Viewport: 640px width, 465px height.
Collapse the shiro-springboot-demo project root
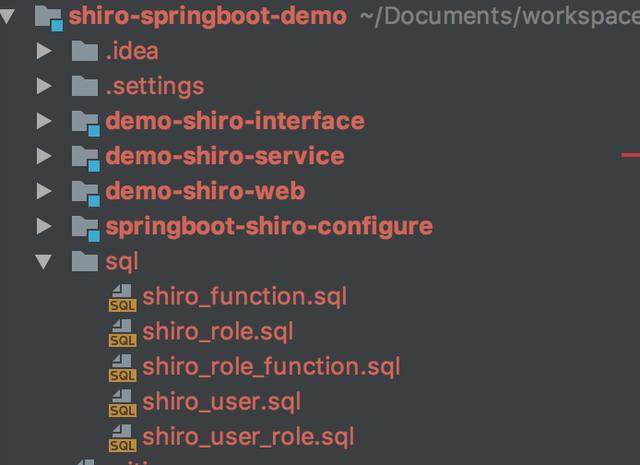click(7, 16)
